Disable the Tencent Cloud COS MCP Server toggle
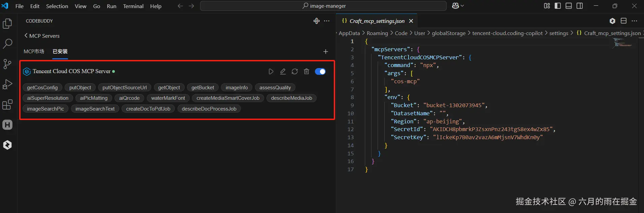This screenshot has height=213, width=644. point(320,71)
